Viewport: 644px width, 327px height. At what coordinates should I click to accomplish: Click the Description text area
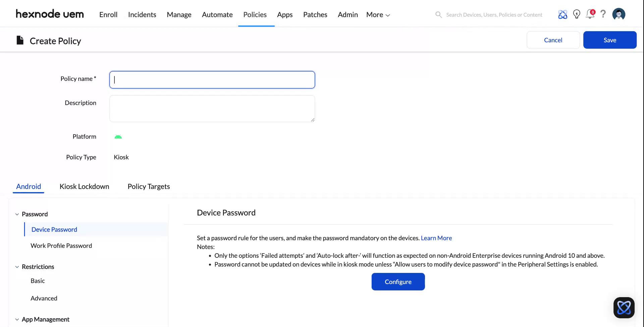212,108
